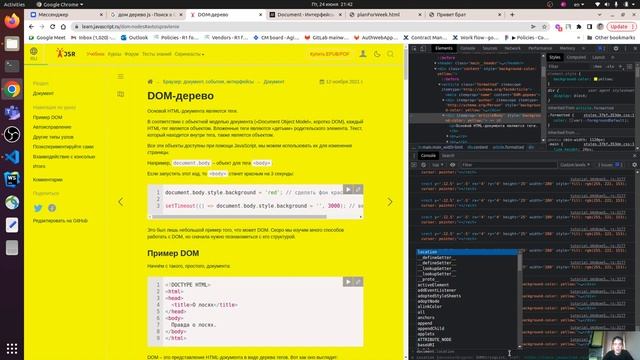
Task: Open site search magnifier icon
Action: click(x=391, y=54)
